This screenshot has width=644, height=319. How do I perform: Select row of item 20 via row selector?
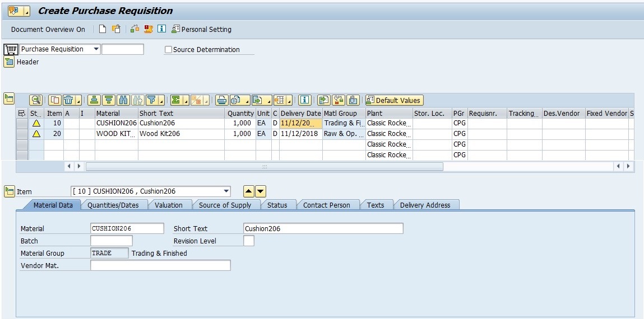(x=22, y=134)
